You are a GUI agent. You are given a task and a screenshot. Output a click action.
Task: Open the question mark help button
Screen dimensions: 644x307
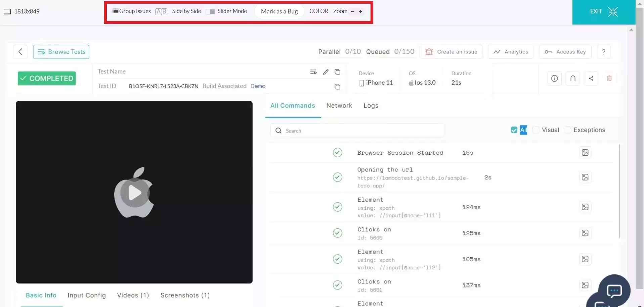[x=603, y=52]
